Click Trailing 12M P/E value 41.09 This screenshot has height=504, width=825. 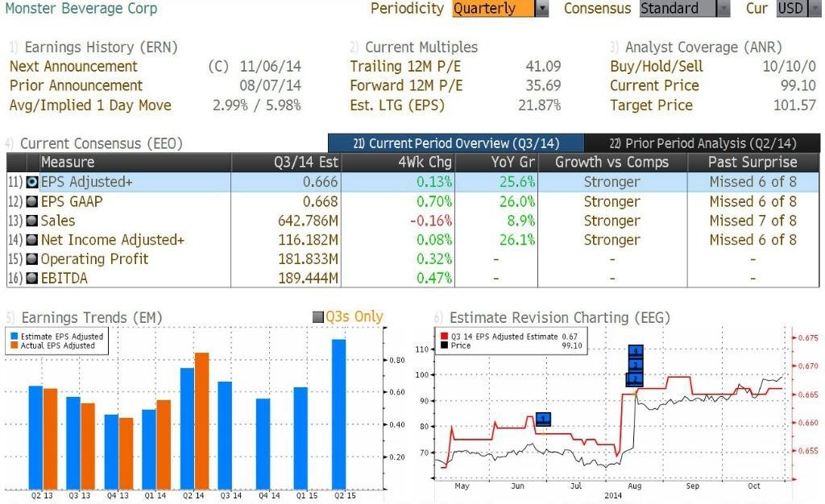pyautogui.click(x=544, y=66)
